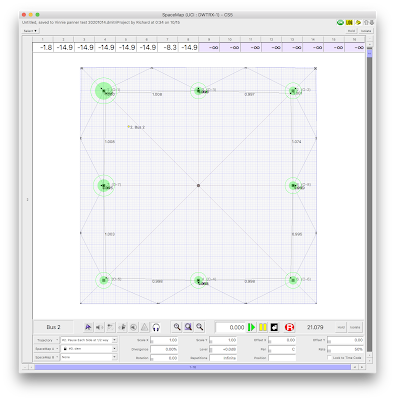The image size is (395, 400).
Task: Click column header 16 in the output row
Action: point(354,39)
